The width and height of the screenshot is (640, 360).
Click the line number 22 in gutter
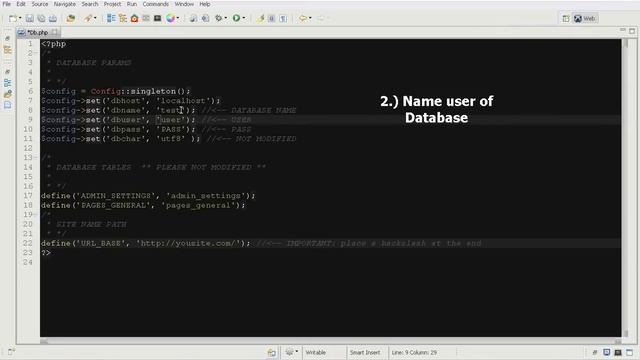tap(27, 243)
